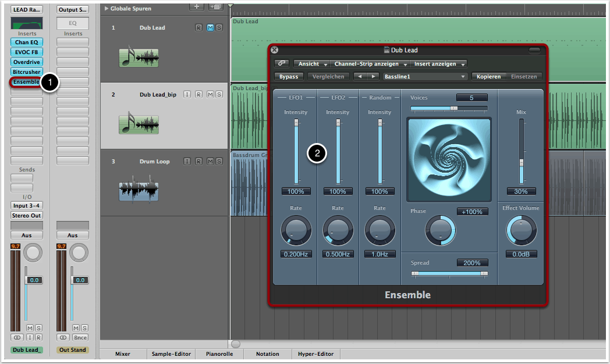
Task: Solo the Drum Loop track
Action: (x=218, y=161)
